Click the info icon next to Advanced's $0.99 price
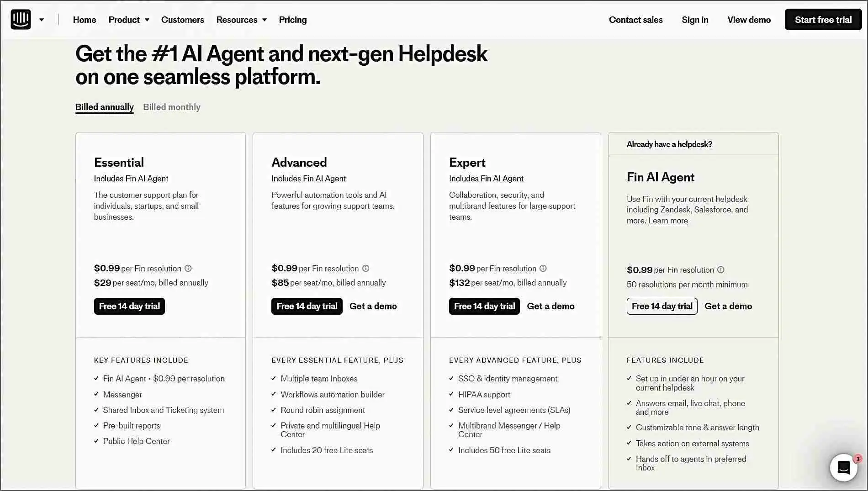This screenshot has height=491, width=868. click(x=366, y=268)
